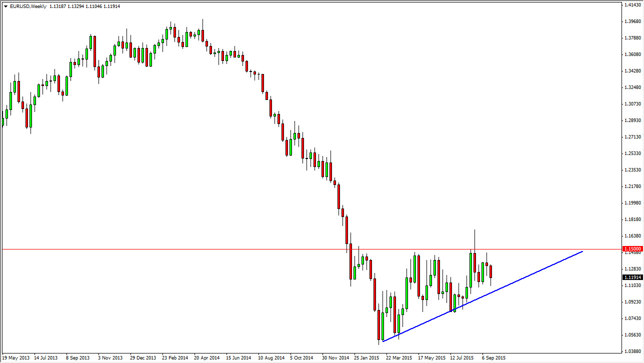
Task: Click the 6 Sep 2015 date label
Action: tap(494, 358)
